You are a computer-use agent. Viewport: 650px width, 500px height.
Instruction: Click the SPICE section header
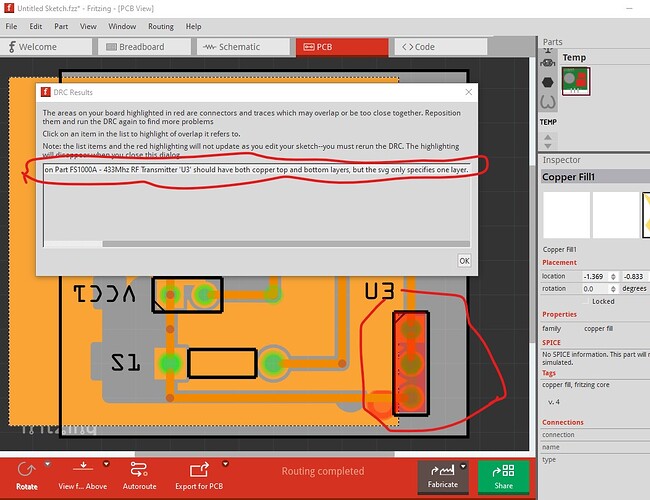pyautogui.click(x=551, y=342)
